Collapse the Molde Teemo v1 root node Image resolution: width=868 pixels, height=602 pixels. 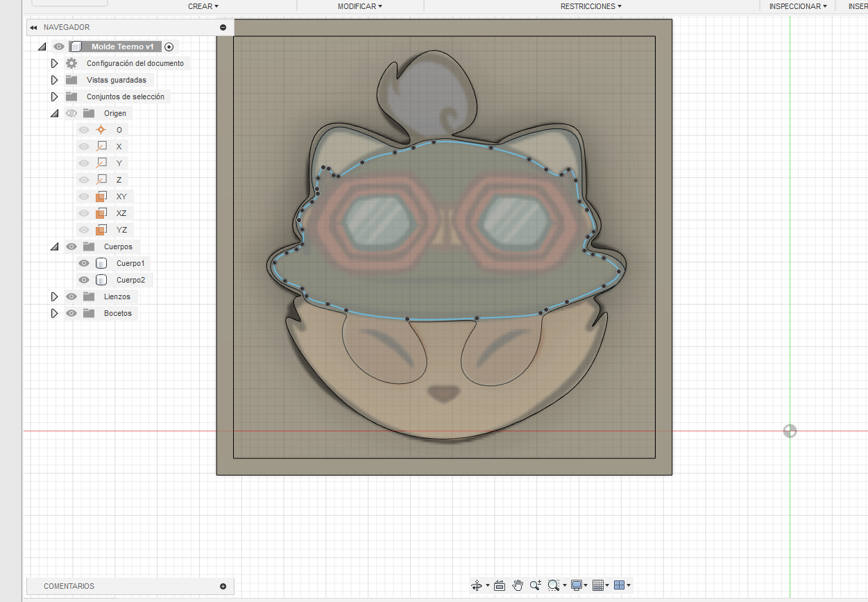42,47
